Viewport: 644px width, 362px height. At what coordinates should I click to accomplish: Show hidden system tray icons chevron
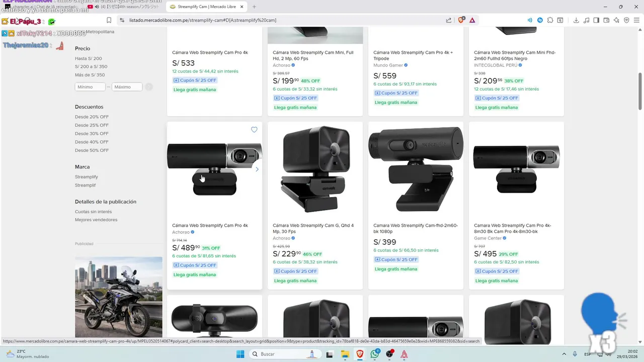[x=563, y=354]
